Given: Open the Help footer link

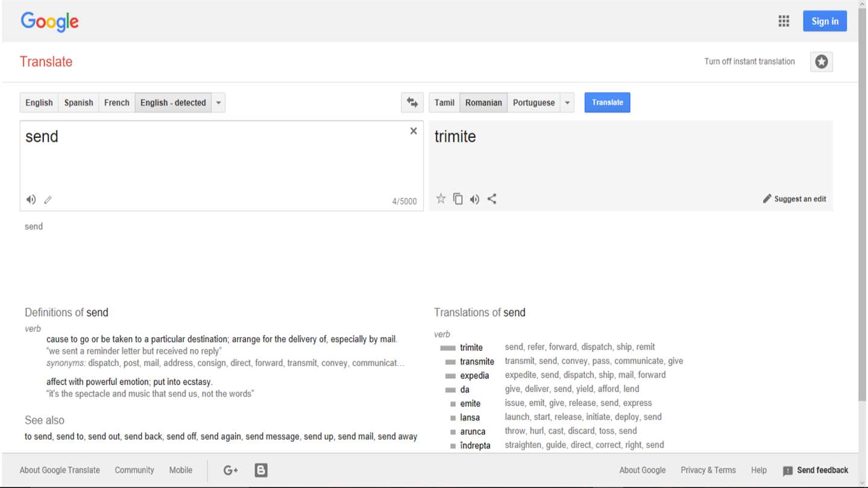Looking at the screenshot, I should pyautogui.click(x=759, y=470).
